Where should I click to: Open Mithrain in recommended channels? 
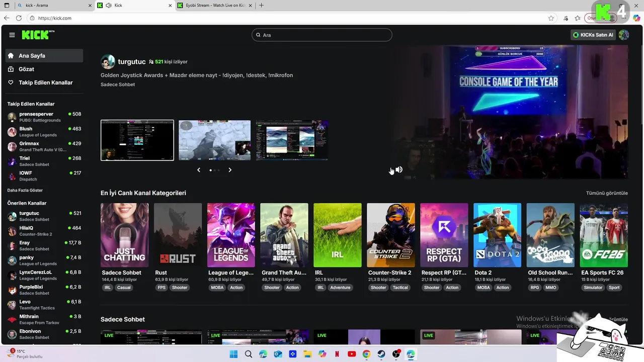(x=44, y=319)
